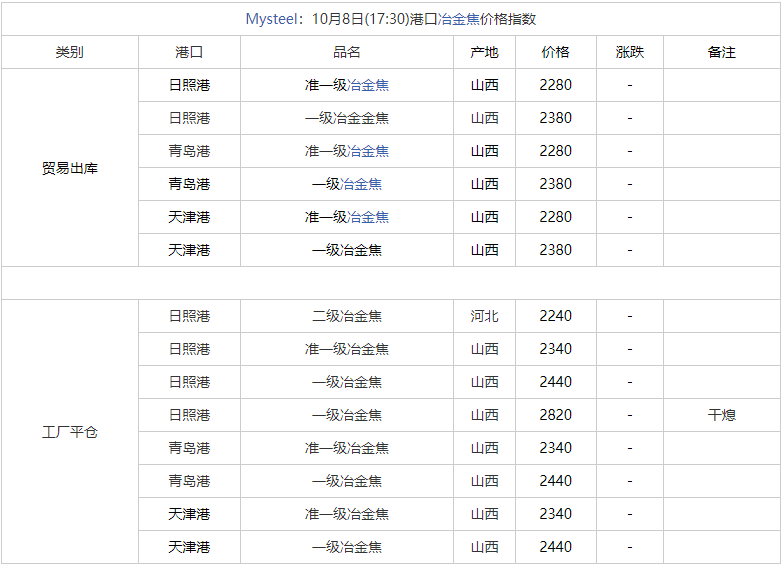This screenshot has width=783, height=566.
Task: Click the 2240 price cell
Action: pos(555,316)
